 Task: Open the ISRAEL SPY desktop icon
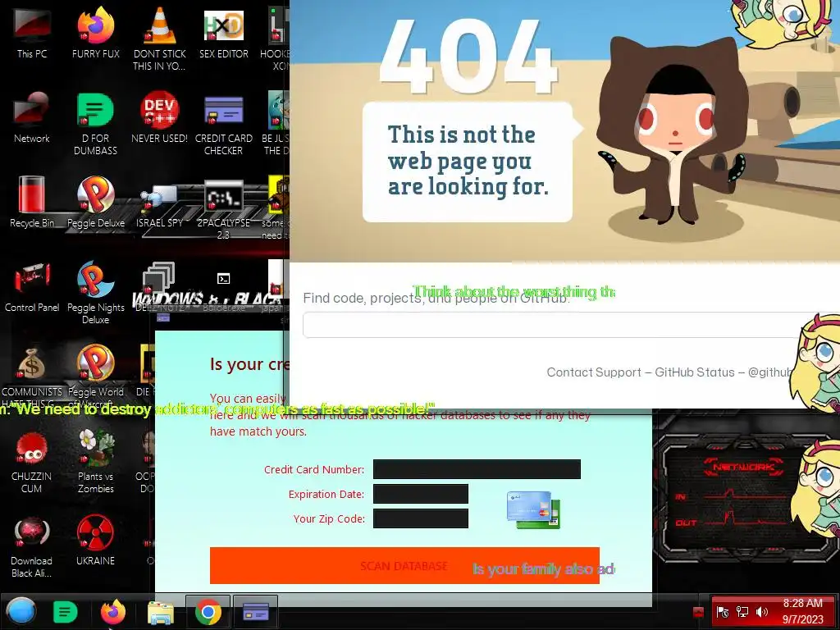(x=159, y=206)
